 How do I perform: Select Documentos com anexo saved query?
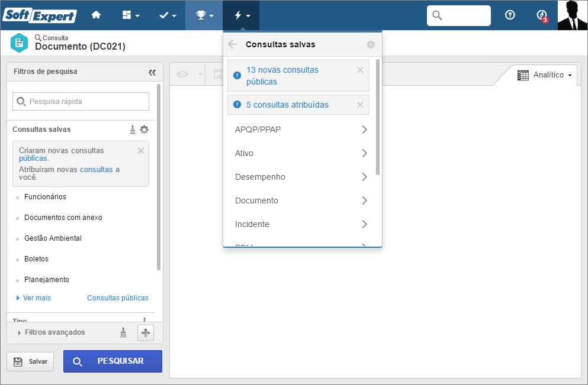63,217
